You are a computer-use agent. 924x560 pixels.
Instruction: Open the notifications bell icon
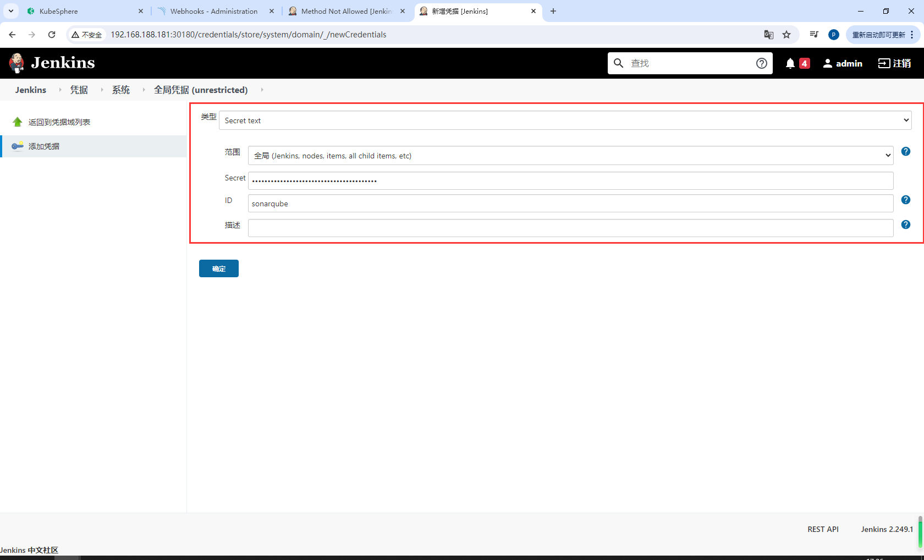(790, 63)
